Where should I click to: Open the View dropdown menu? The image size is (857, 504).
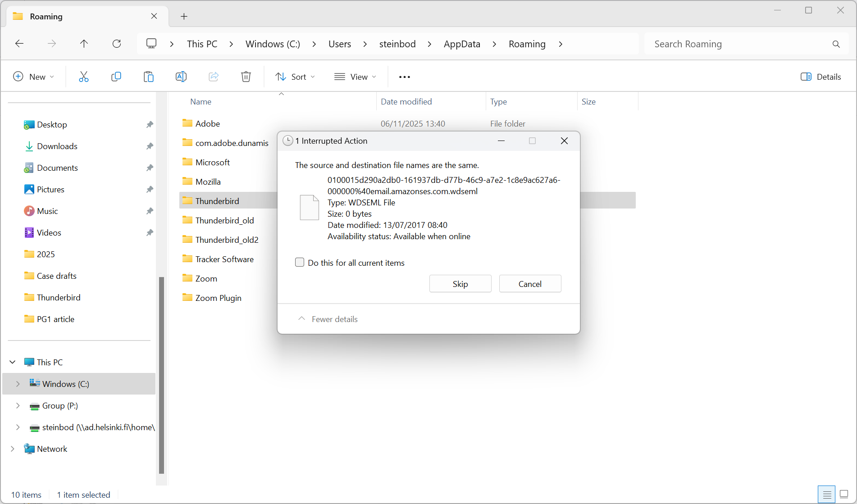[355, 77]
